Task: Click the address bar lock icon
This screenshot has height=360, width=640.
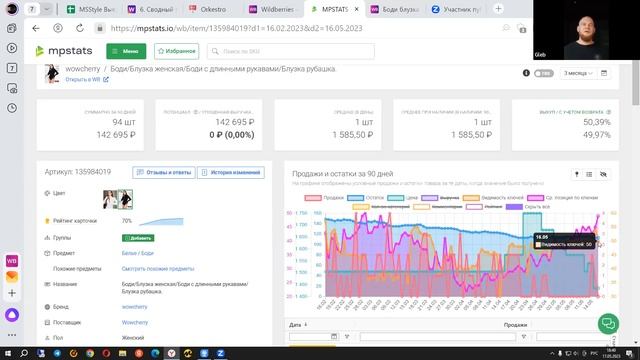Action: pyautogui.click(x=99, y=28)
